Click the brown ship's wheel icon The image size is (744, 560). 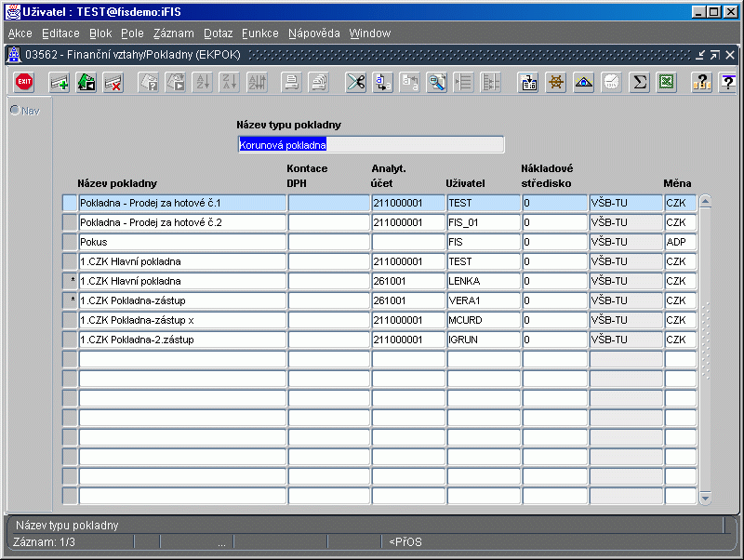coord(555,83)
